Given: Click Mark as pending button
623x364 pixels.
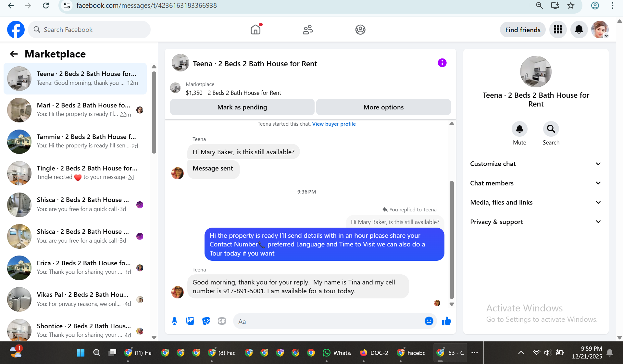Looking at the screenshot, I should click(x=242, y=107).
